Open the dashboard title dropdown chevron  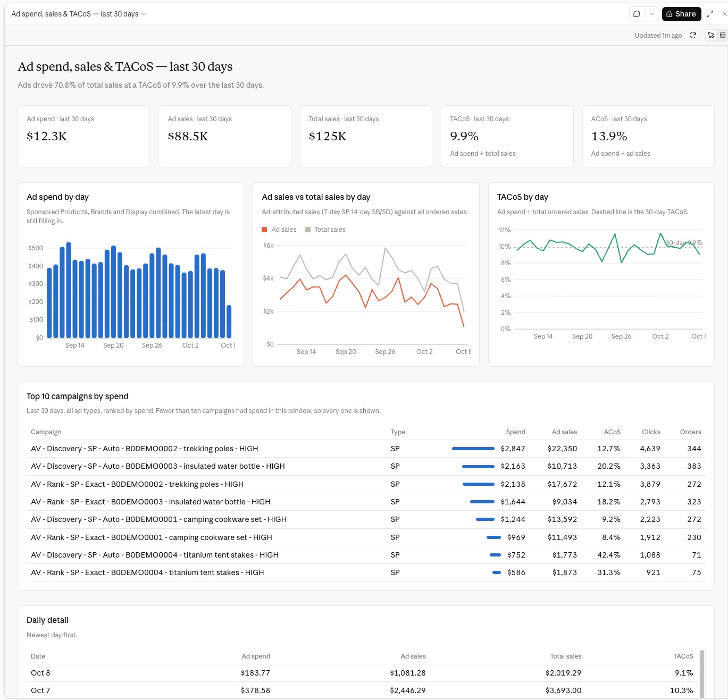point(144,14)
